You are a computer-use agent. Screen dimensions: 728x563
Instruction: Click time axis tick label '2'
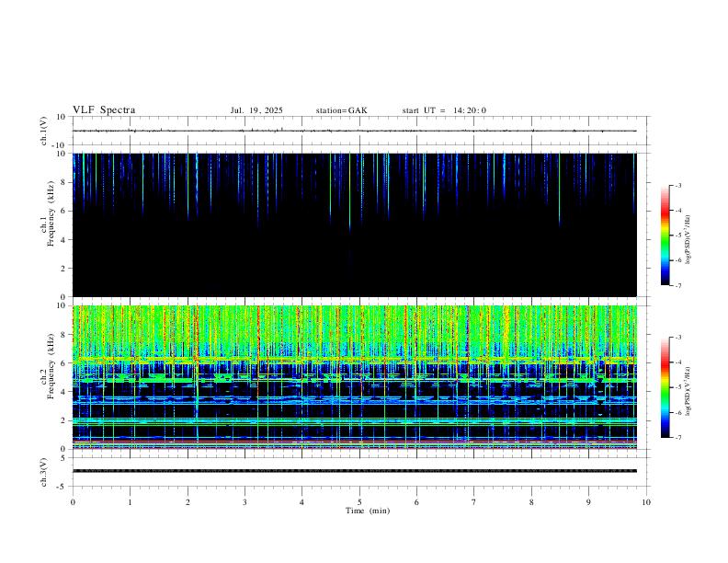(x=188, y=502)
